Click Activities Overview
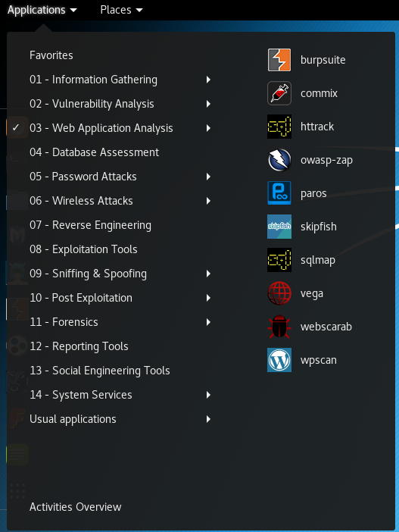Image resolution: width=399 pixels, height=532 pixels. click(75, 507)
